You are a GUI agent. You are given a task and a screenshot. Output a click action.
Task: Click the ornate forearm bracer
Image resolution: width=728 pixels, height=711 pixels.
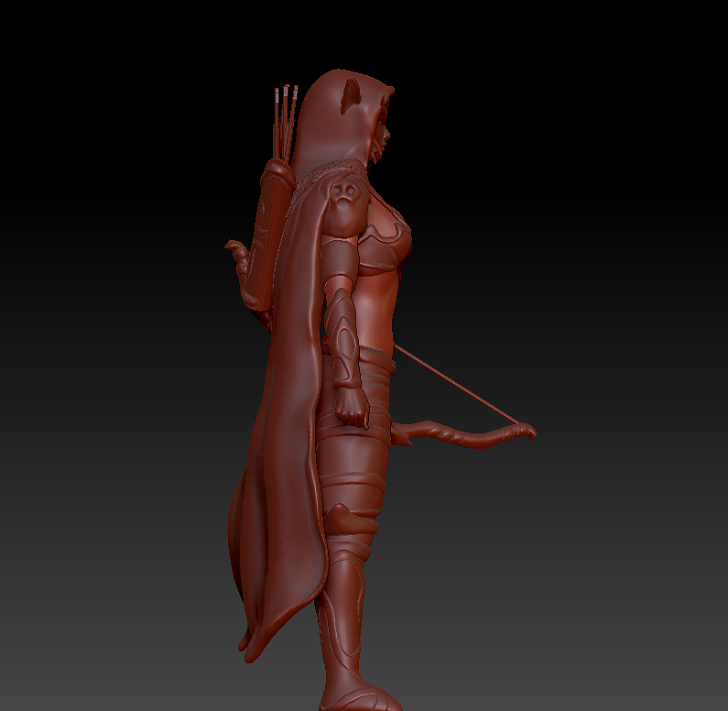[342, 338]
